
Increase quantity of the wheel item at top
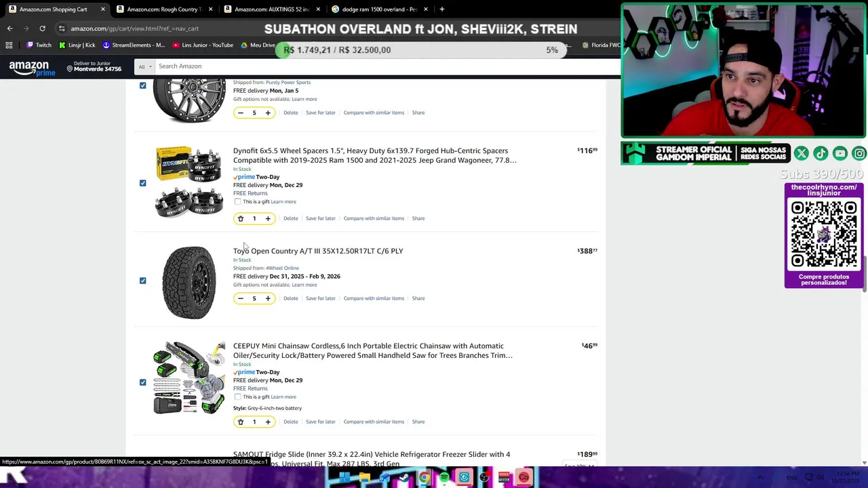click(x=268, y=113)
